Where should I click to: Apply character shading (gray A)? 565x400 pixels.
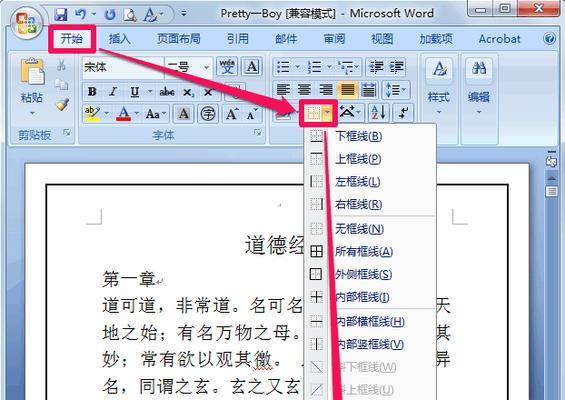183,114
